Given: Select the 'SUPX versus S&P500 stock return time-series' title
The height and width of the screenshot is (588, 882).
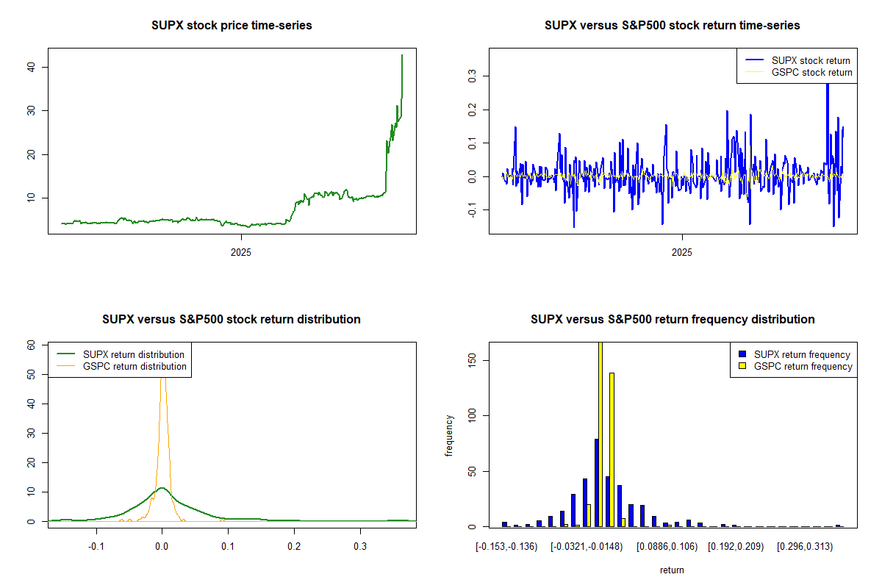Looking at the screenshot, I should [x=672, y=26].
